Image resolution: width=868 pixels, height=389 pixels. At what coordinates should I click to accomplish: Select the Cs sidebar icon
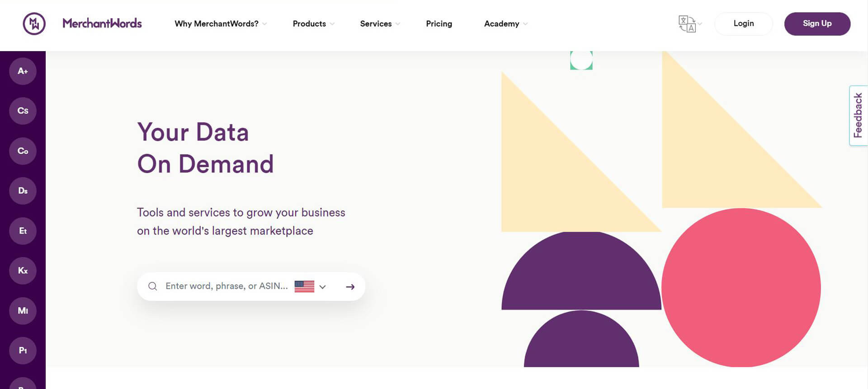pos(23,111)
